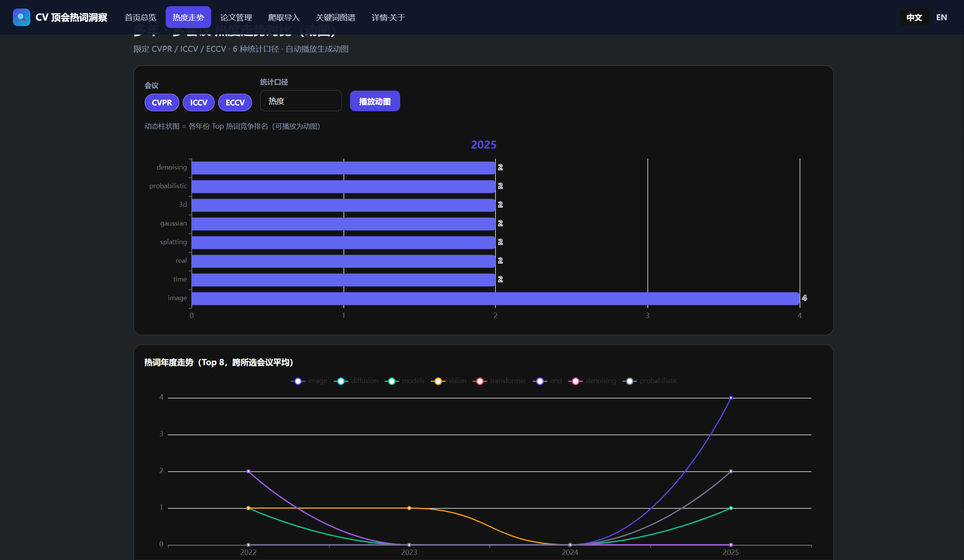964x560 pixels.
Task: Go to 论文管理 nav tab
Action: pyautogui.click(x=236, y=17)
